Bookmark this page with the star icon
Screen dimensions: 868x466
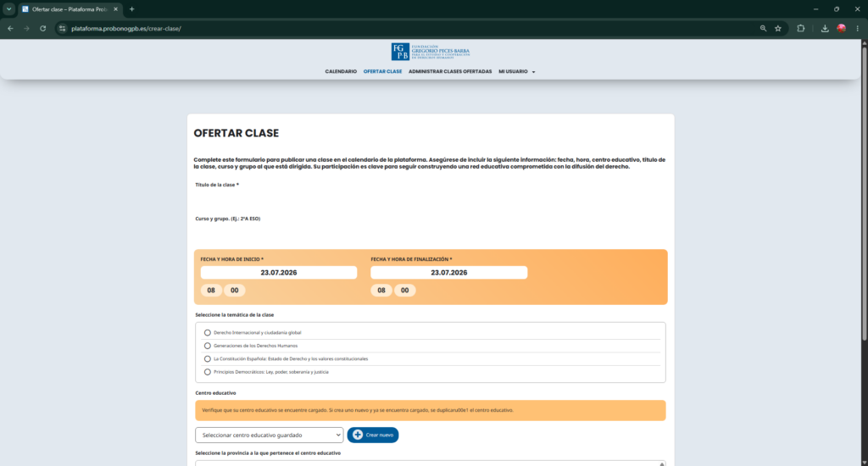(x=778, y=28)
